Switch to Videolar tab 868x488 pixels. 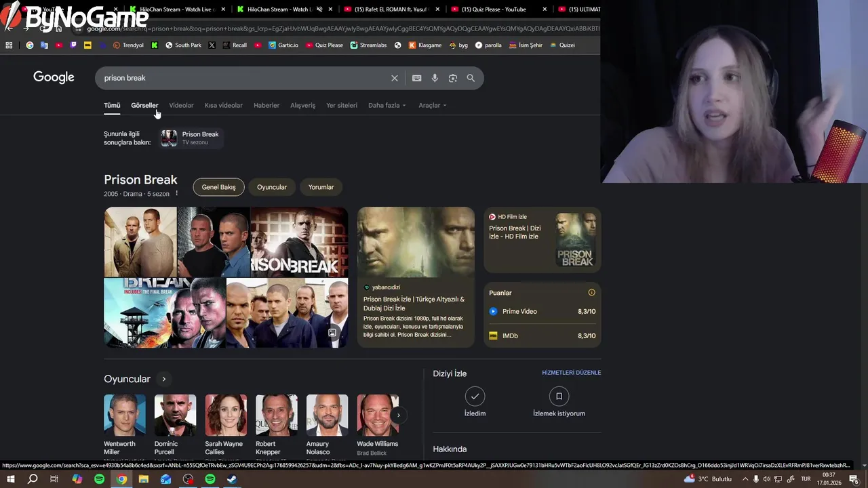pyautogui.click(x=181, y=105)
